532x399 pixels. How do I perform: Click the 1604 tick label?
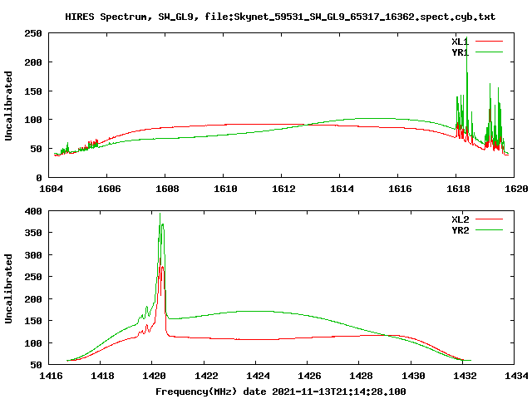pos(51,189)
